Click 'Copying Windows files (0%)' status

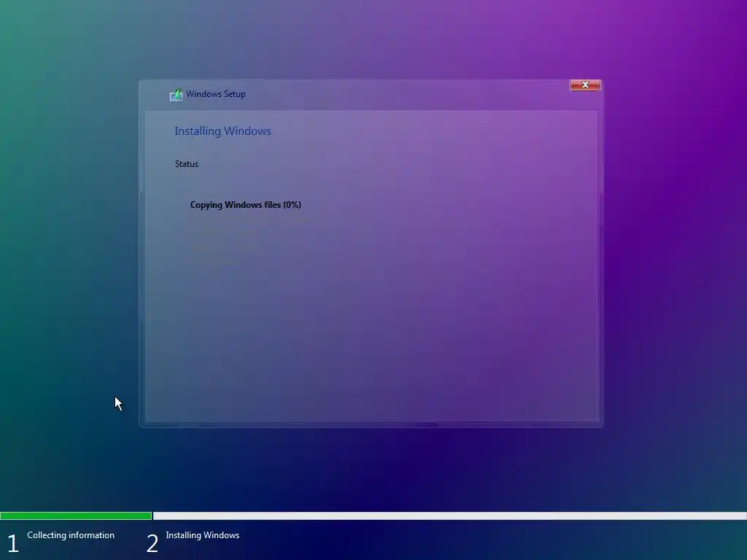coord(245,205)
